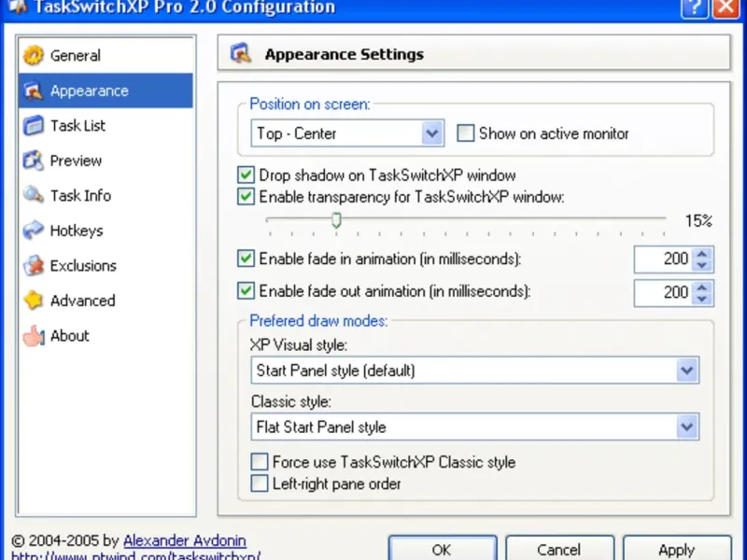Click the Classic style label

pyautogui.click(x=290, y=401)
